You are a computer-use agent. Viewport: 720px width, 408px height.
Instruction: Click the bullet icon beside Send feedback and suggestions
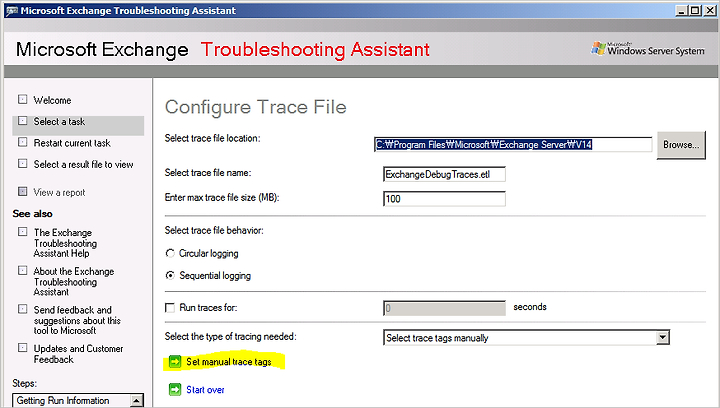pyautogui.click(x=22, y=309)
